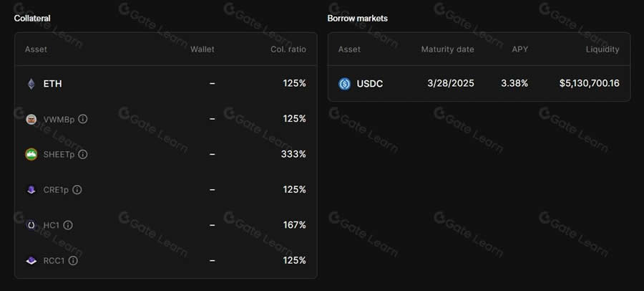Select the ETH collateral row label
Screen dimensions: 644x291
click(52, 84)
